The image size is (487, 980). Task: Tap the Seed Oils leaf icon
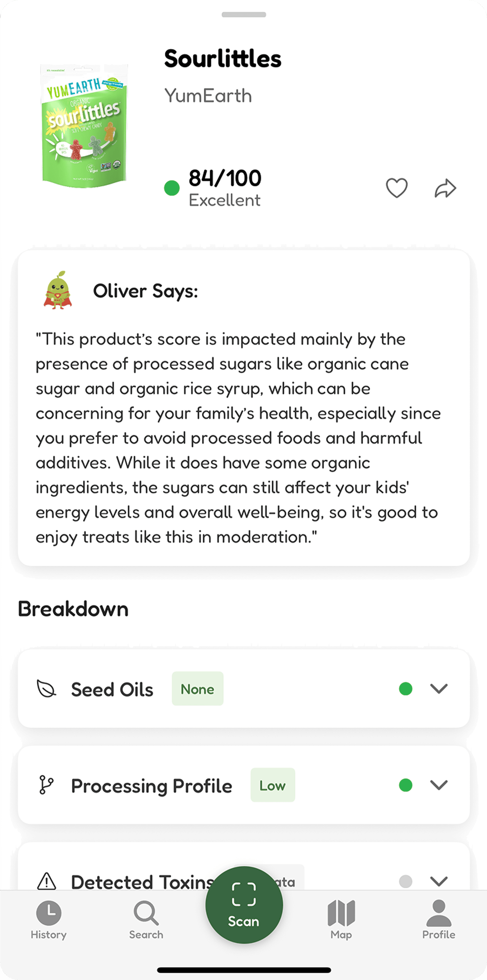[x=47, y=689]
